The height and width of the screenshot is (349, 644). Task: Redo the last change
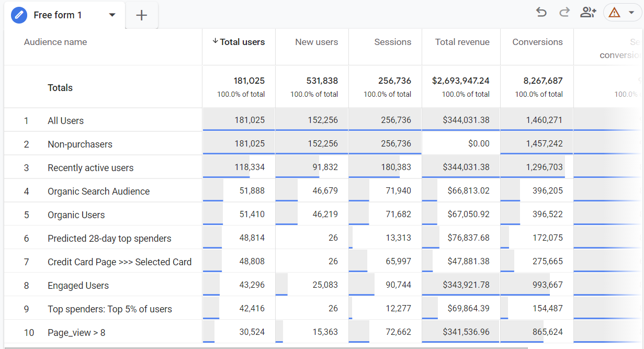pyautogui.click(x=564, y=12)
